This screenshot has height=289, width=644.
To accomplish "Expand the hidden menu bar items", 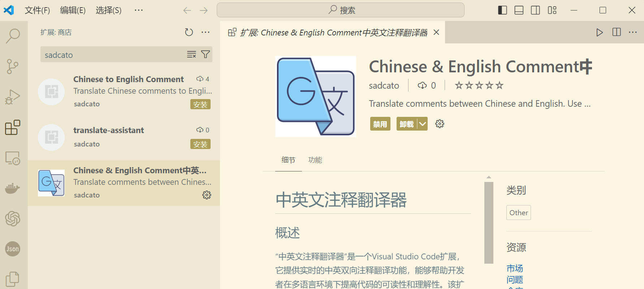I will coord(139,10).
